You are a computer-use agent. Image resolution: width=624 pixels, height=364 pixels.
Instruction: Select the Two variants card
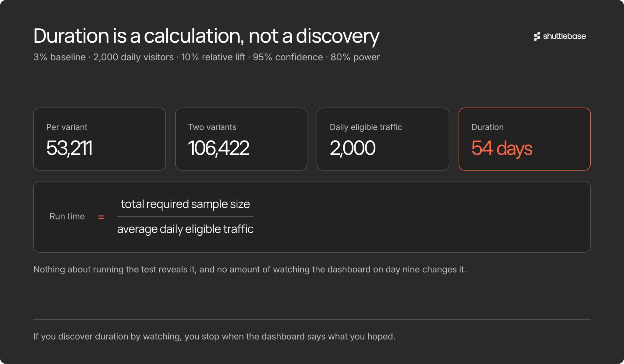click(x=241, y=139)
